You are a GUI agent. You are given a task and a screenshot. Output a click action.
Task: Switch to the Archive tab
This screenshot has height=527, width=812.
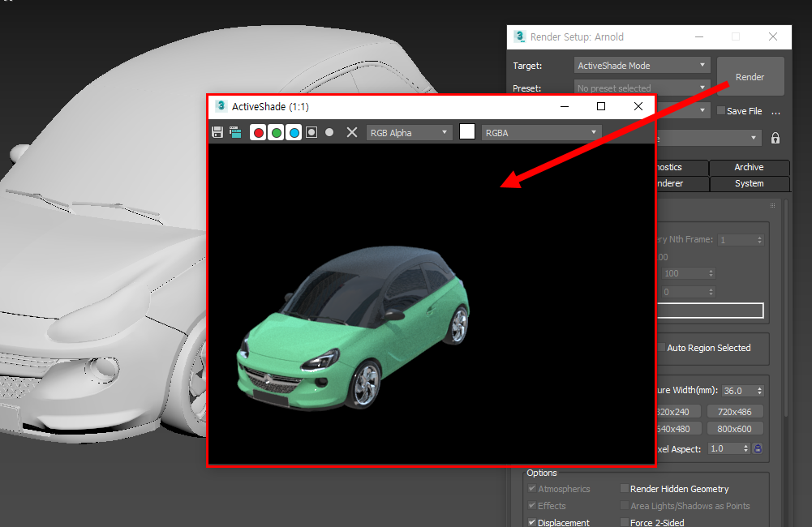(749, 167)
